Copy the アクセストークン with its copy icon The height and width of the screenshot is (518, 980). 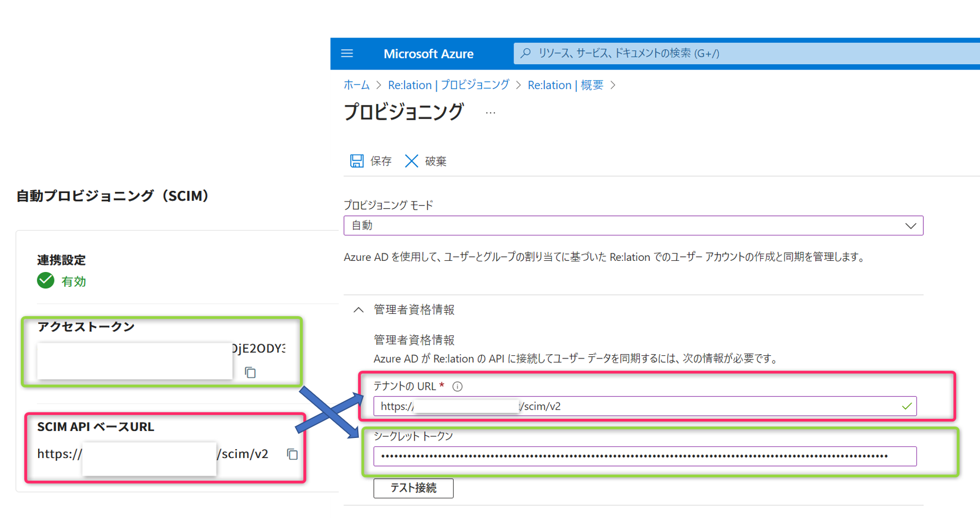click(250, 373)
